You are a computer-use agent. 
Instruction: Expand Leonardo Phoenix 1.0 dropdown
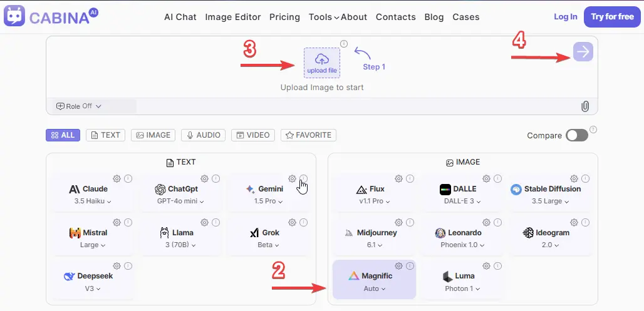(462, 245)
